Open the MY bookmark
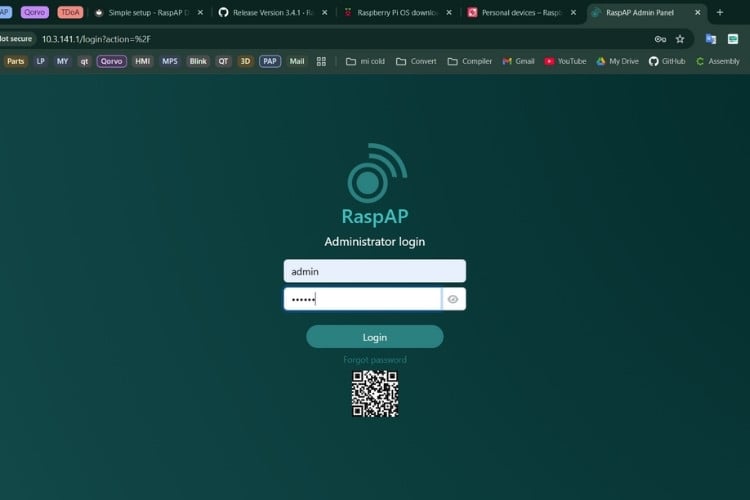Screen dimensions: 750x500 coord(62,61)
